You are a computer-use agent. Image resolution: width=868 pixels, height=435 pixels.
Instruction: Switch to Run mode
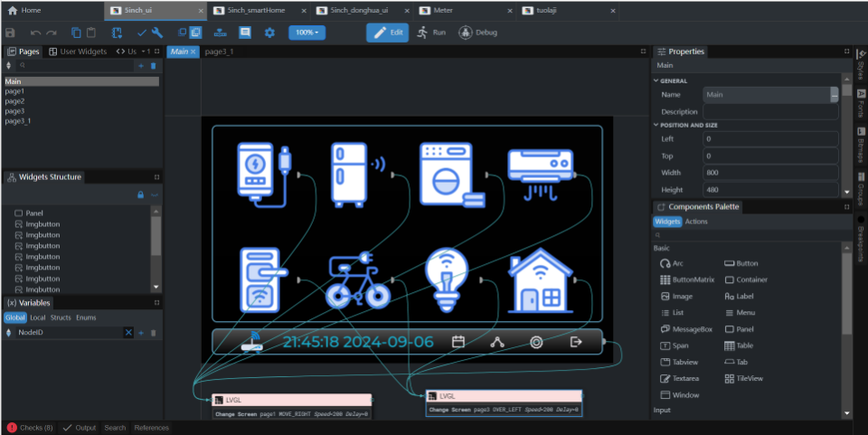click(431, 33)
